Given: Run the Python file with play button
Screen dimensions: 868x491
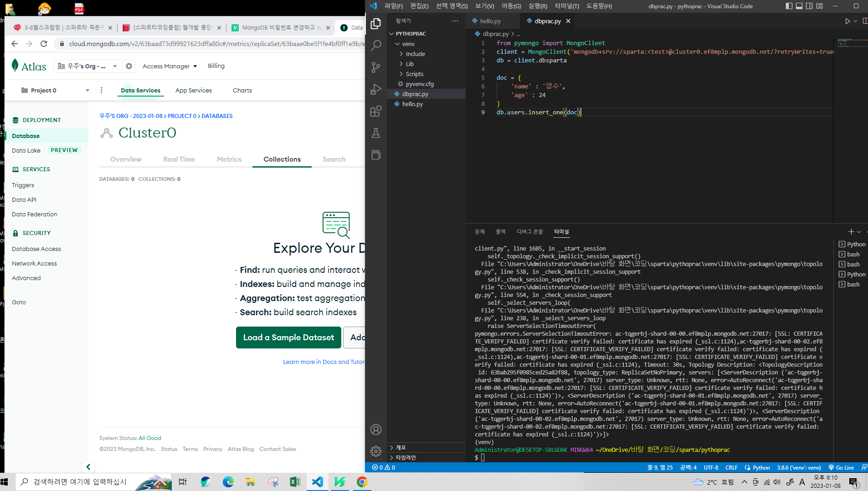Looking at the screenshot, I should click(x=847, y=21).
